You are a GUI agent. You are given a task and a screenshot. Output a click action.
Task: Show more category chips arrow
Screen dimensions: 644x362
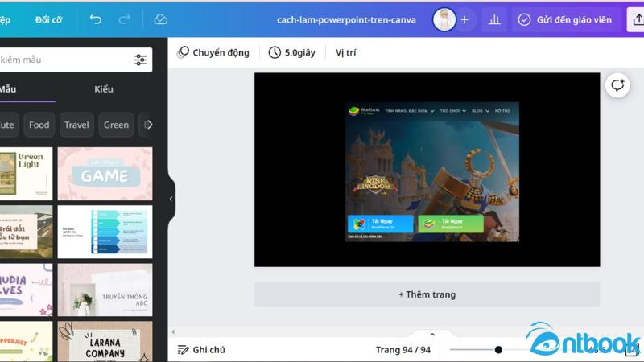149,125
